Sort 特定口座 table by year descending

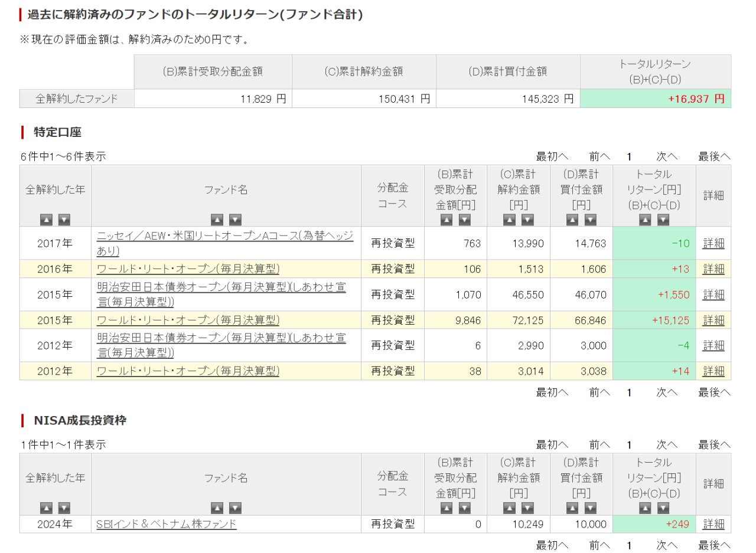click(64, 220)
